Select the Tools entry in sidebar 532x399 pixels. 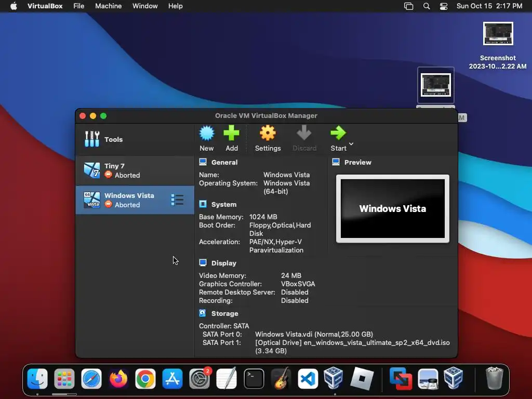[135, 139]
